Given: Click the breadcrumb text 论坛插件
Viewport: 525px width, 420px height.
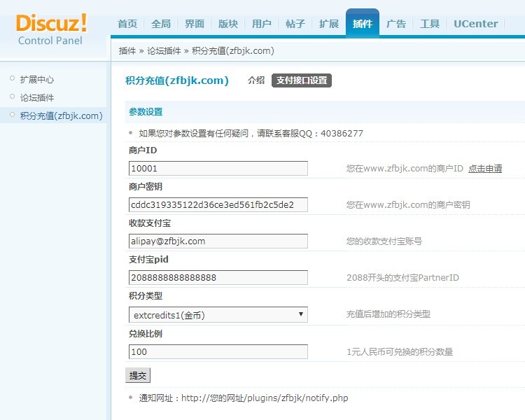Looking at the screenshot, I should (x=164, y=51).
